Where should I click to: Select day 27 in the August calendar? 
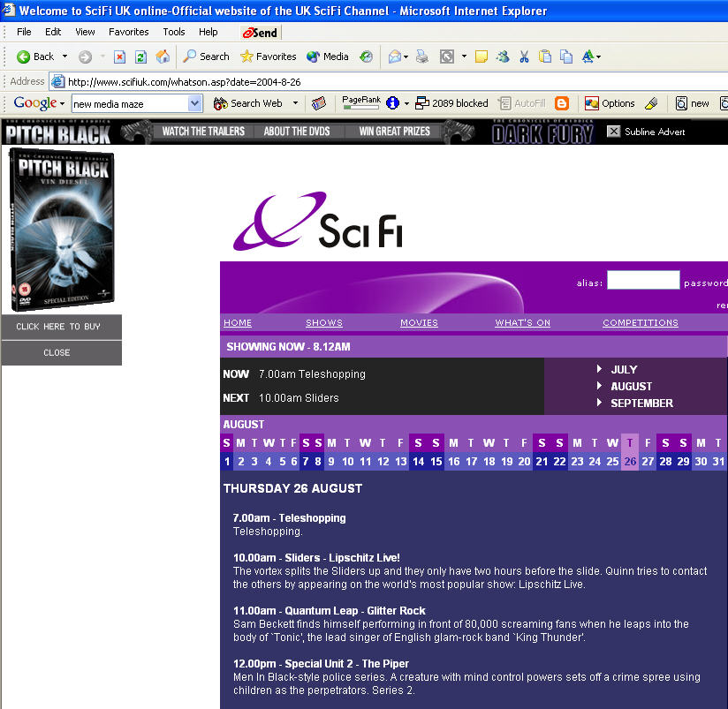(x=648, y=461)
